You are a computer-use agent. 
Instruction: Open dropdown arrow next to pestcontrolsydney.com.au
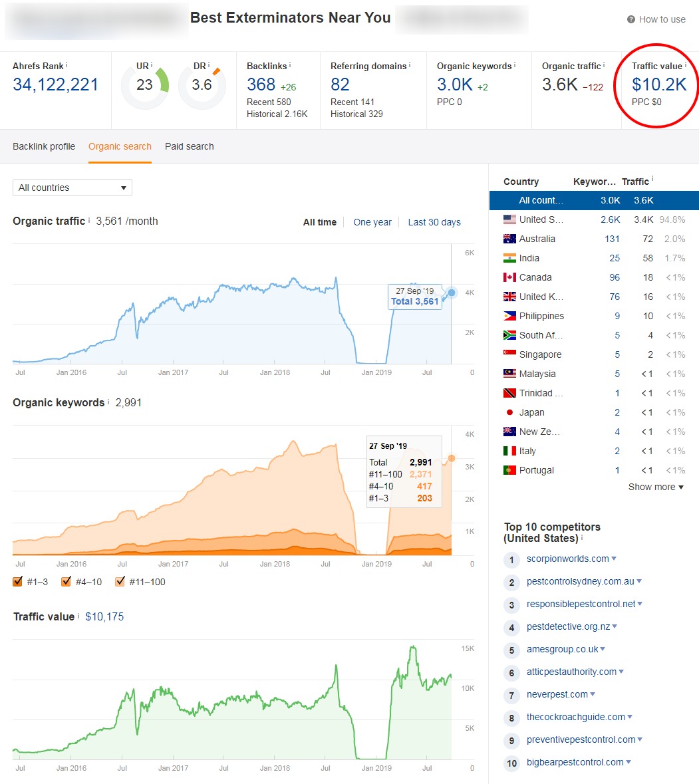[639, 581]
